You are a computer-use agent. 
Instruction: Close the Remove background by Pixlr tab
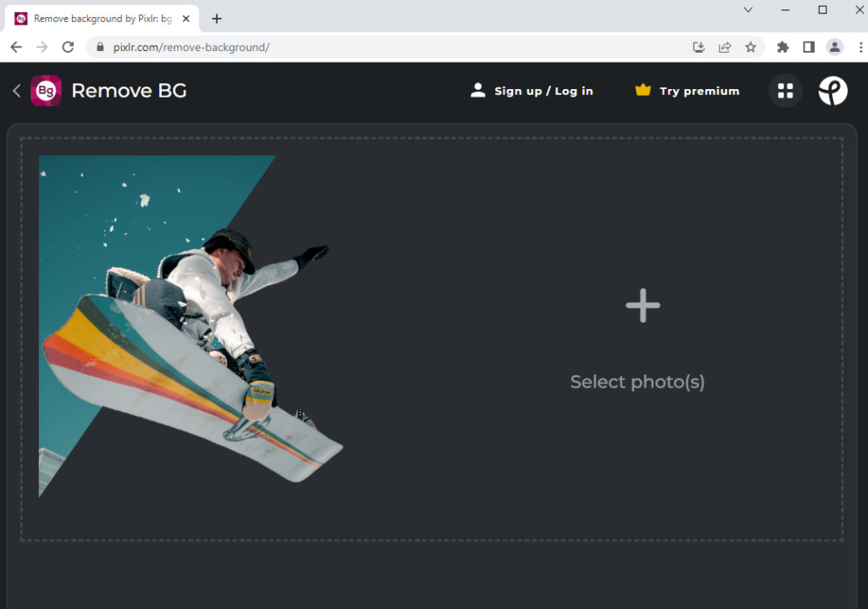point(186,18)
